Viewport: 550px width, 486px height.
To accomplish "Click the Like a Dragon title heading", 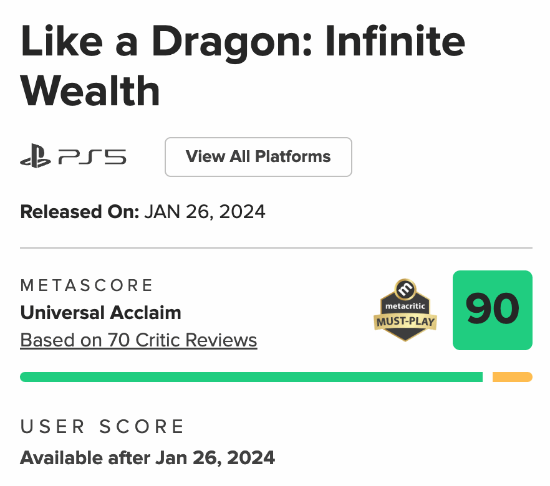I will click(243, 66).
